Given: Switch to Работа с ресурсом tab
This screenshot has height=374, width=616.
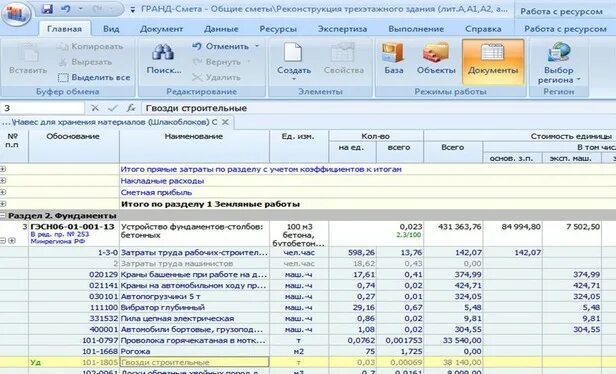Looking at the screenshot, I should point(565,29).
